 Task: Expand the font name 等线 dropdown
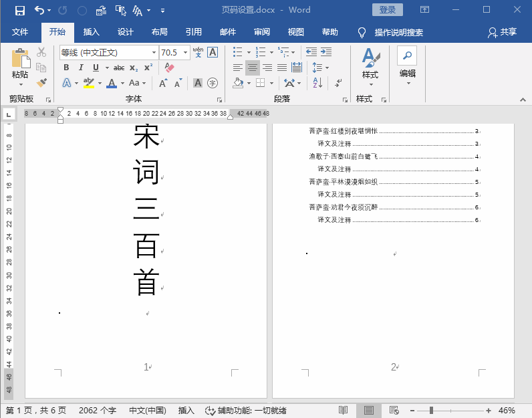coord(154,52)
